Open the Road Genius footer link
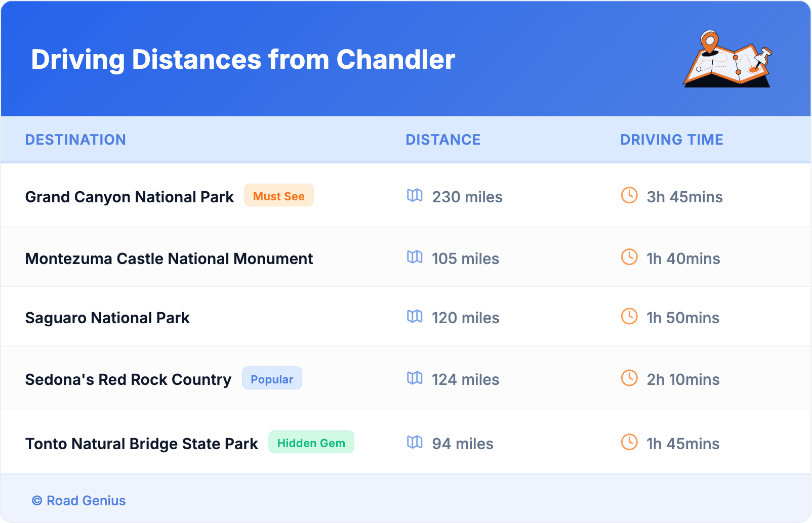 point(86,500)
